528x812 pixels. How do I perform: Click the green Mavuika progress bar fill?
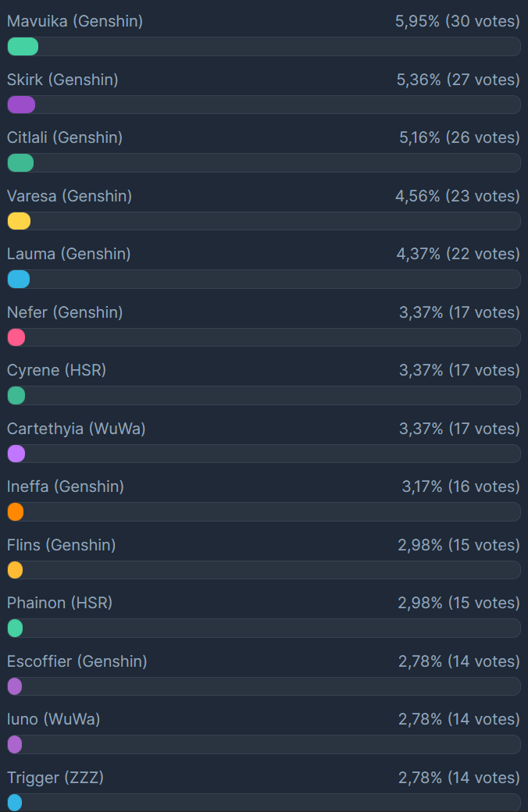pos(23,47)
